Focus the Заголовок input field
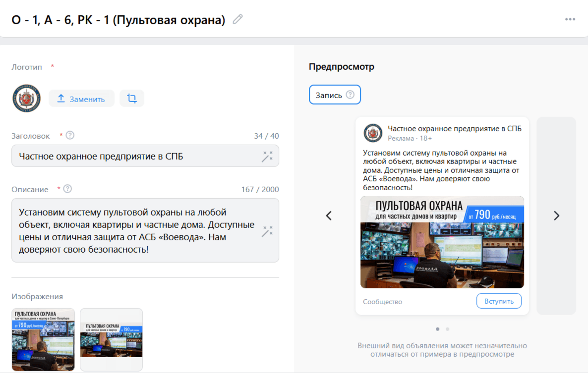This screenshot has height=379, width=588. 145,156
